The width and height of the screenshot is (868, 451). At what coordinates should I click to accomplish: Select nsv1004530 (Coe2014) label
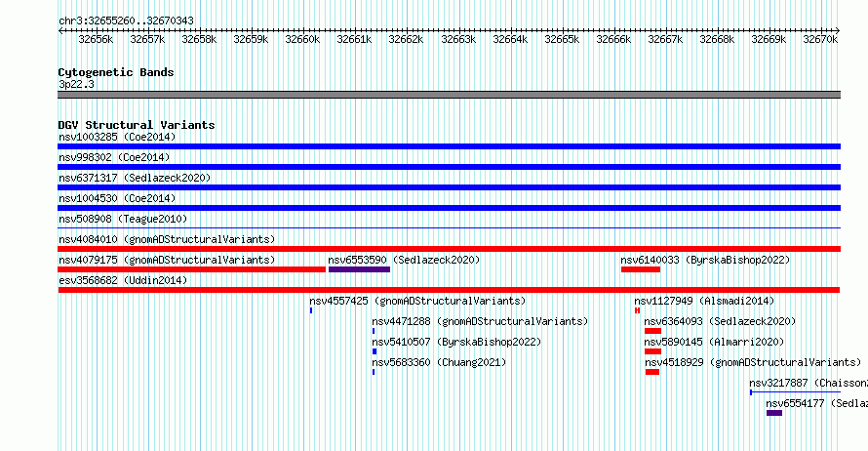click(117, 198)
